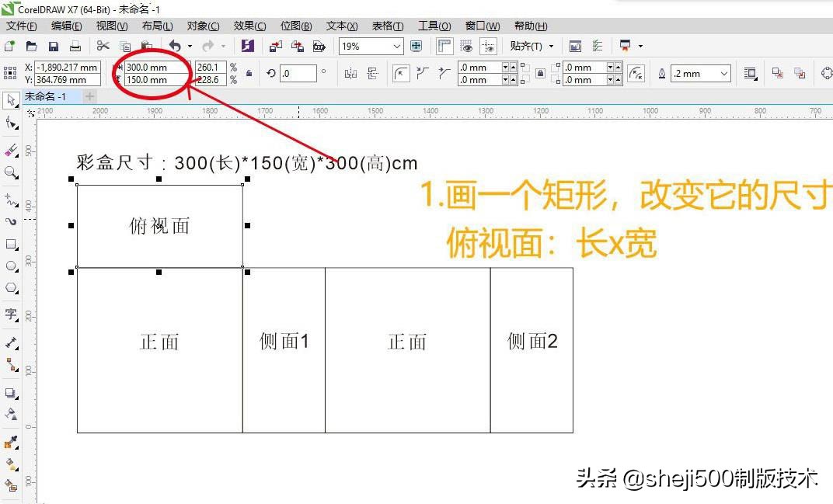Toggle the Relative corner scaling button
The image size is (833, 504).
point(636,73)
